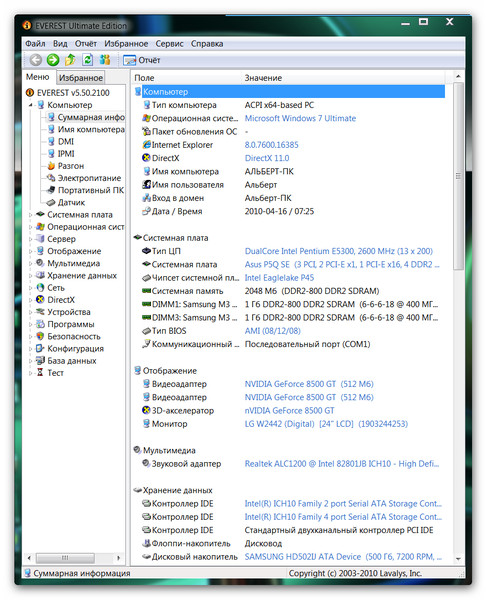Click the Refresh toolbar icon
Screen dimensions: 487x600
[88, 60]
